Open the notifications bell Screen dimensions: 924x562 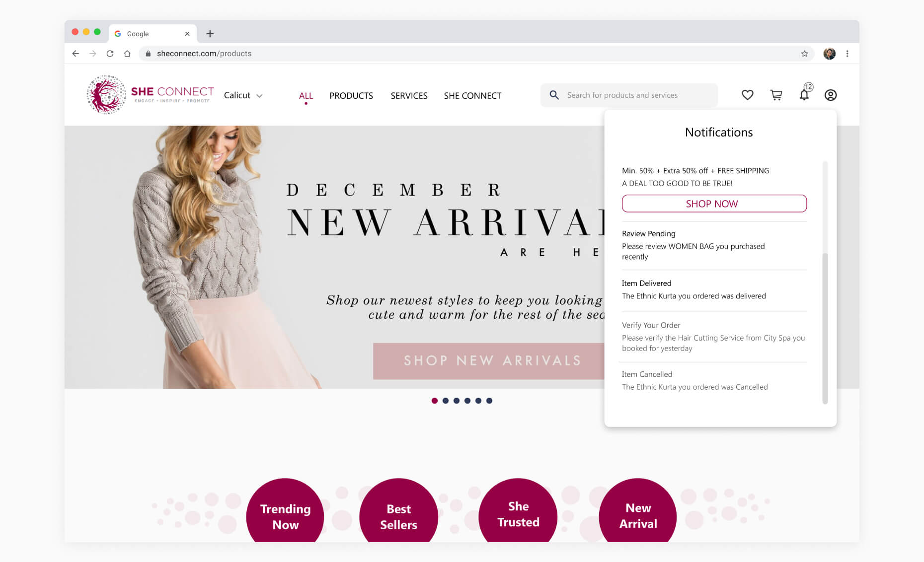[804, 94]
